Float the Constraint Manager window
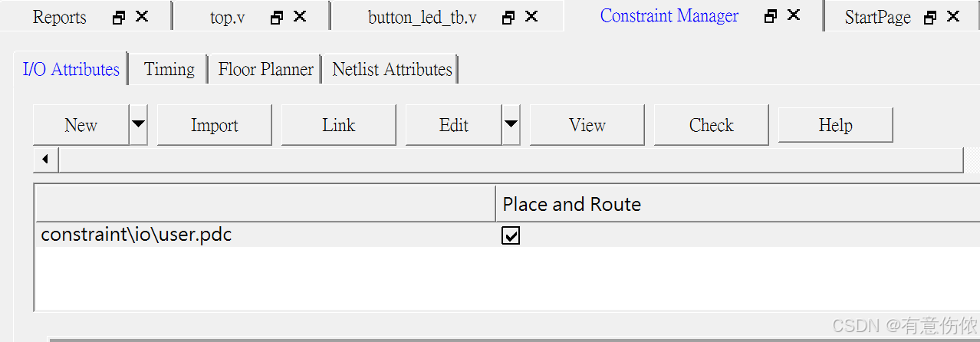Viewport: 980px width, 342px height. point(771,16)
